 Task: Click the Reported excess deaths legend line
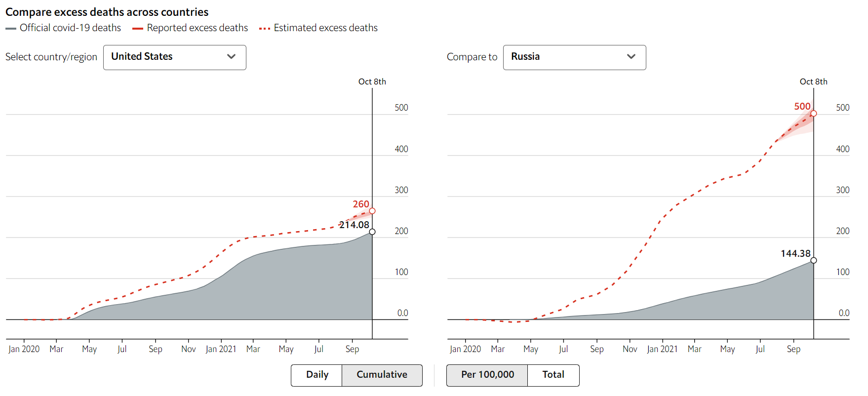(x=138, y=29)
